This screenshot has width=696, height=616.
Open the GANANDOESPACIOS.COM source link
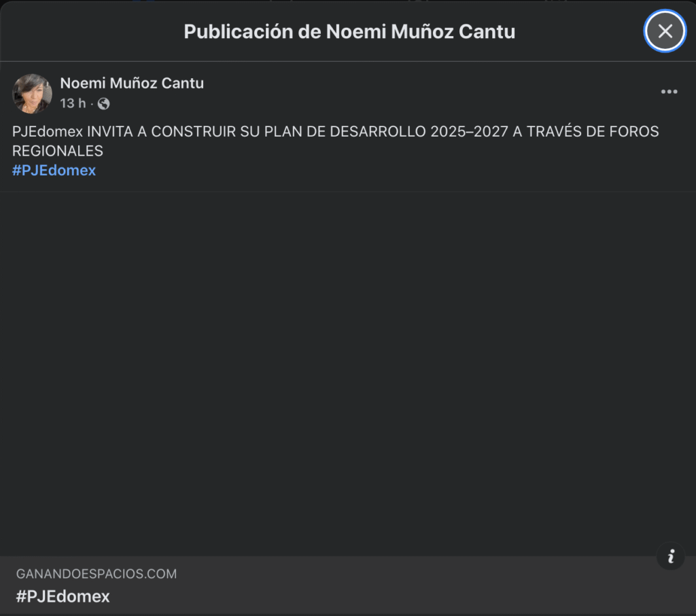[97, 574]
